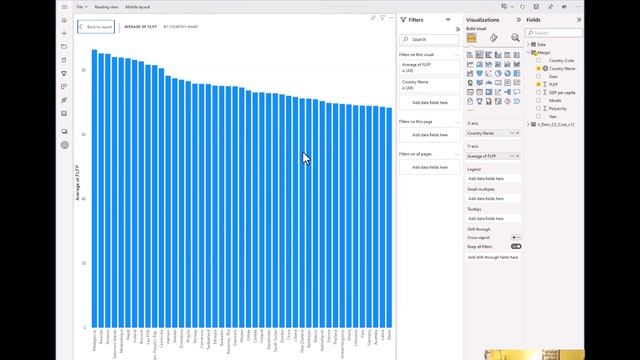Switch to Reading view
The image size is (640, 360).
click(106, 7)
